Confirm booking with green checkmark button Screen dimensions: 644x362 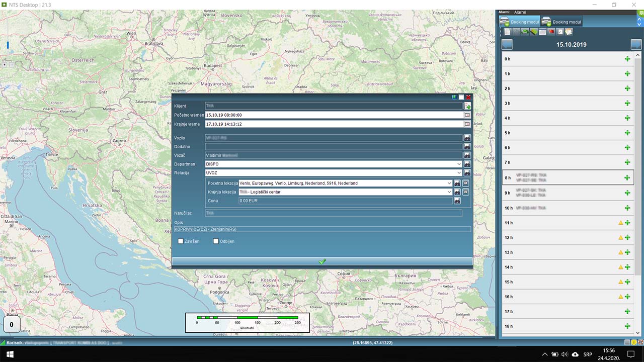(322, 261)
